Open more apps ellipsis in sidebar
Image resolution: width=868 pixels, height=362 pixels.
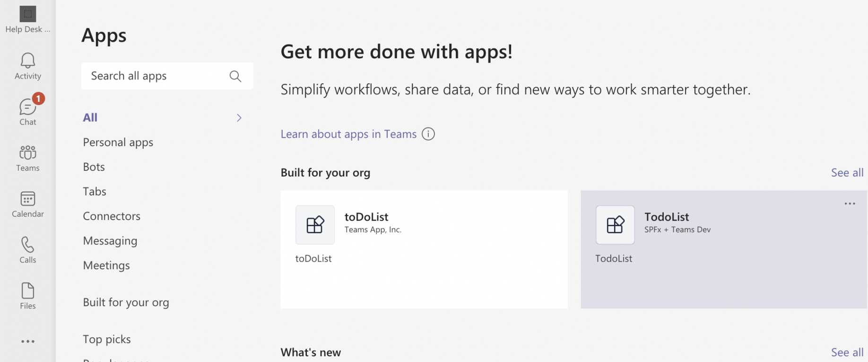[x=28, y=341]
